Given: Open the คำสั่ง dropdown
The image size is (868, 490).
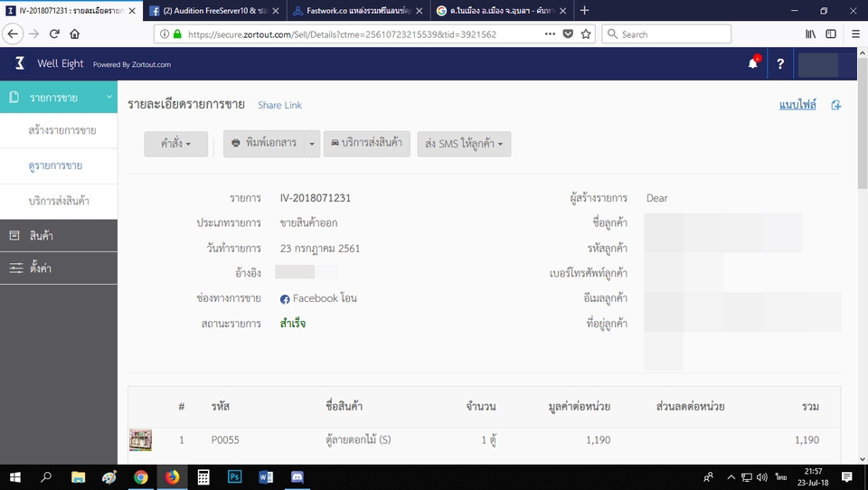Looking at the screenshot, I should pyautogui.click(x=176, y=144).
